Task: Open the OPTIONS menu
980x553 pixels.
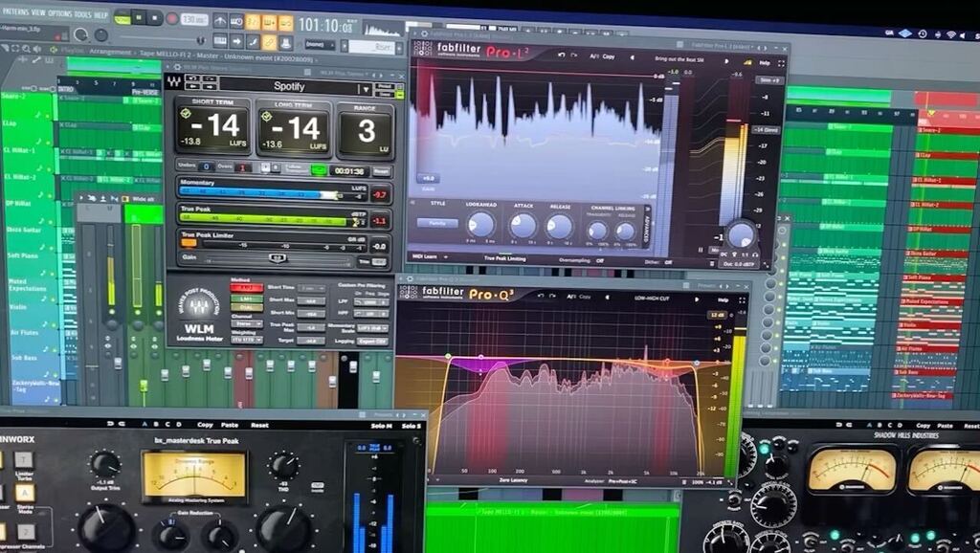Action: tap(60, 13)
